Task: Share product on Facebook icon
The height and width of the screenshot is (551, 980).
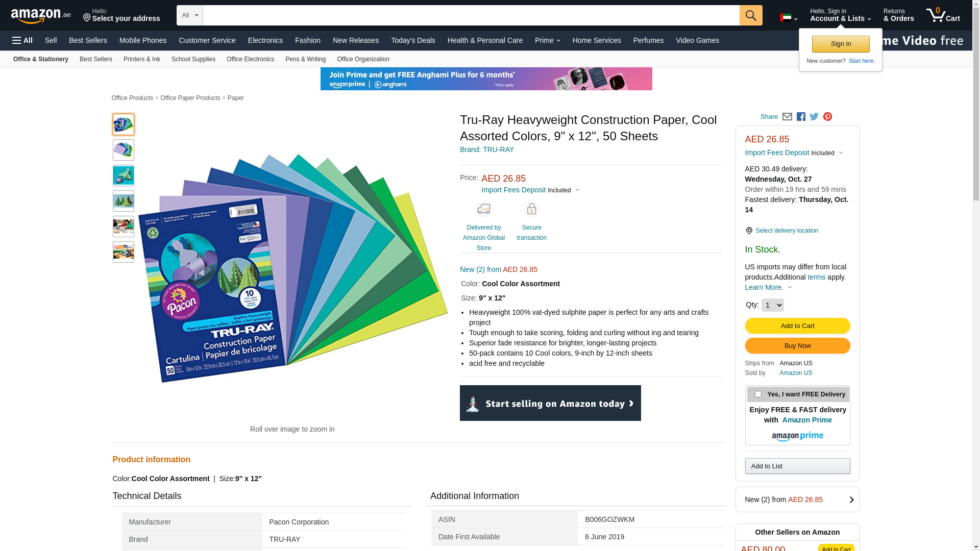Action: (801, 117)
